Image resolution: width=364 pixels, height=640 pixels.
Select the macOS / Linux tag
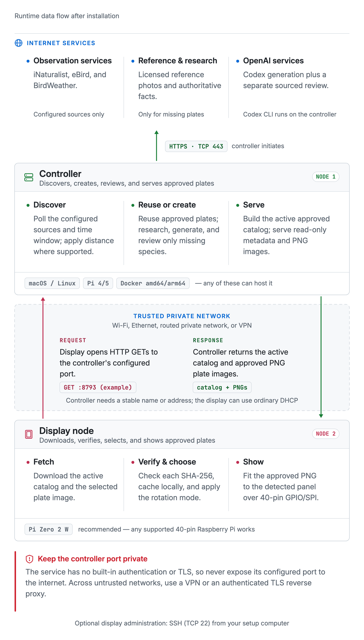tap(52, 283)
